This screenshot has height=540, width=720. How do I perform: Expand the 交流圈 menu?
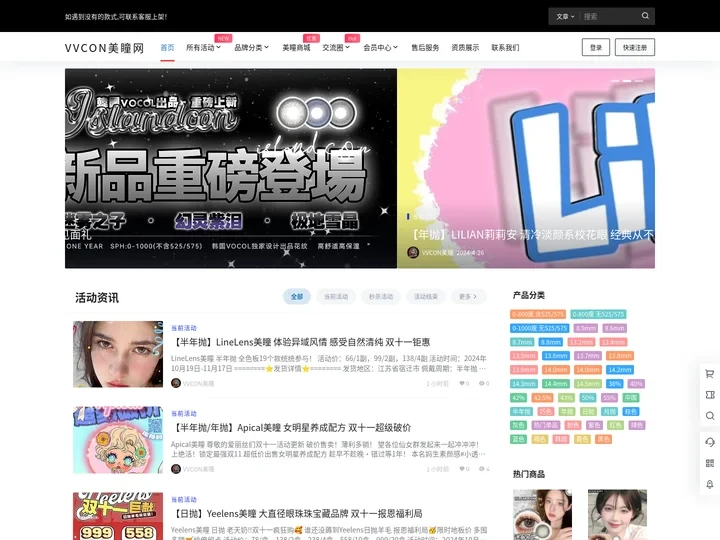point(336,47)
